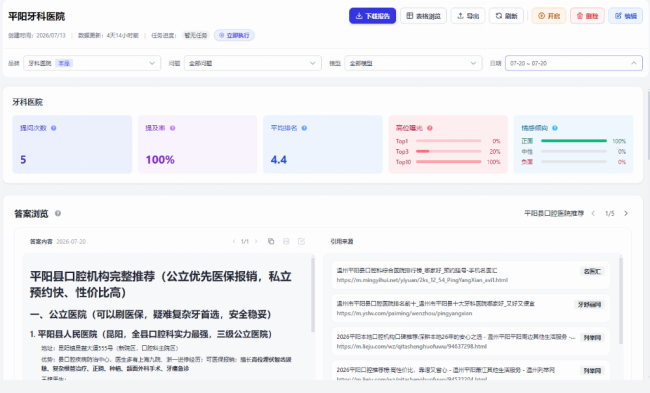This screenshot has width=650, height=393.
Task: Click the Top10 exposure bar at 100%
Action: [449, 162]
